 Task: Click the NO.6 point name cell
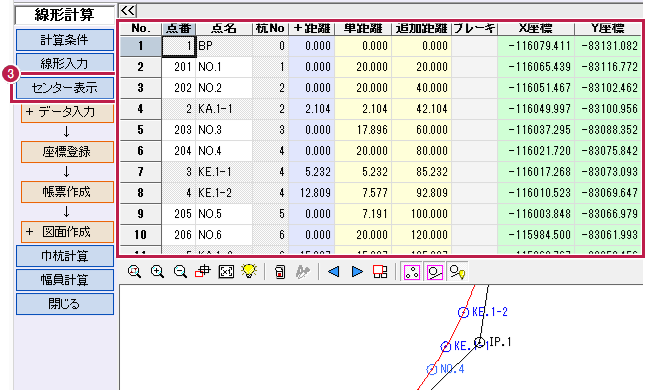pyautogui.click(x=224, y=235)
